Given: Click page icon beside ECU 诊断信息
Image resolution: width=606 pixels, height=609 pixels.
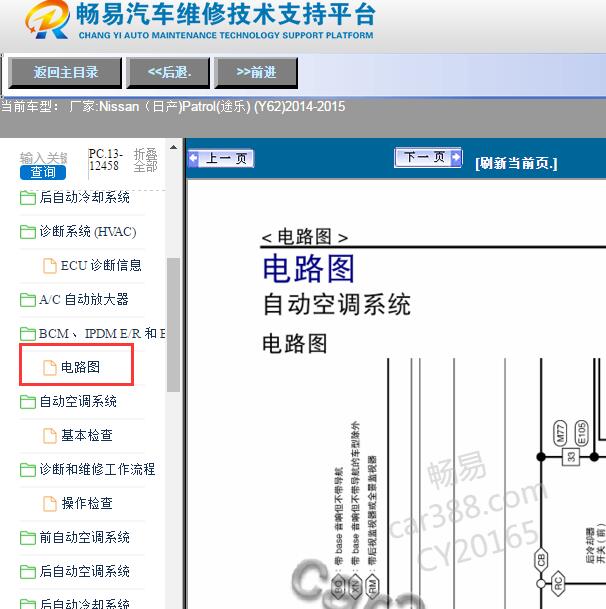Looking at the screenshot, I should pyautogui.click(x=49, y=266).
